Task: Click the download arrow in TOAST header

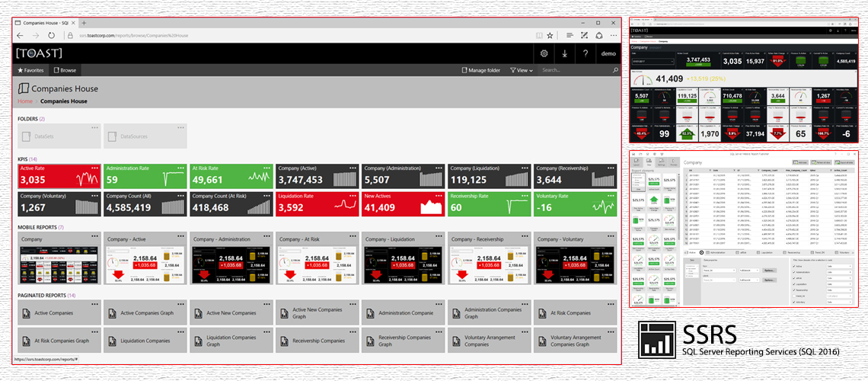Action: [565, 53]
